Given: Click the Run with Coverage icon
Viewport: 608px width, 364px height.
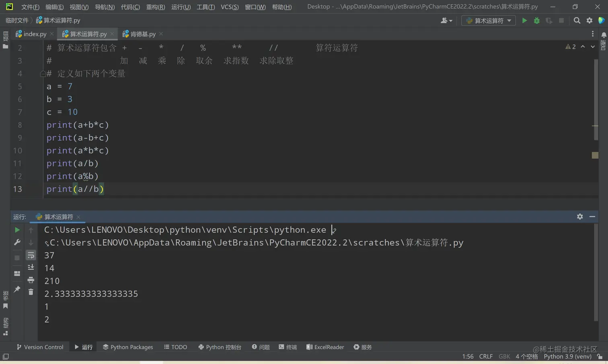Looking at the screenshot, I should 549,21.
